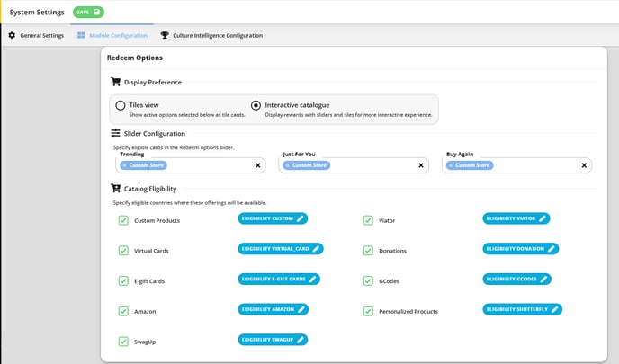Click the Save button
This screenshot has height=364, width=619.
(88, 13)
